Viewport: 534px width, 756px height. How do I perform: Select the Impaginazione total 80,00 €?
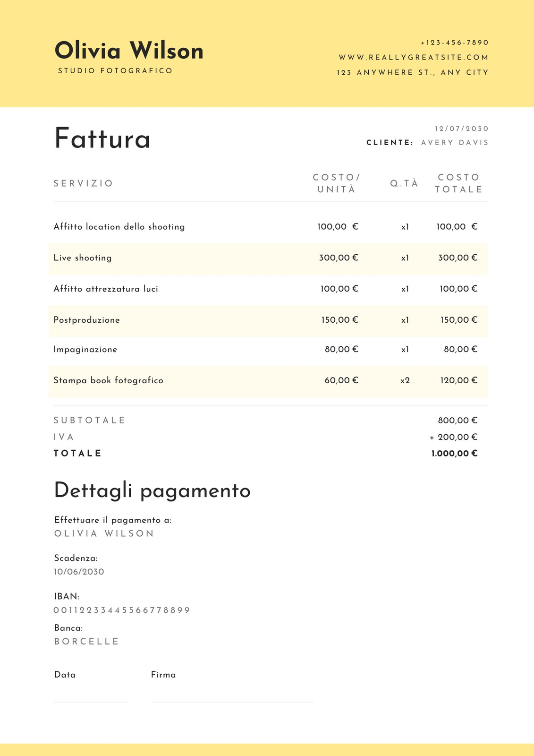click(x=461, y=349)
